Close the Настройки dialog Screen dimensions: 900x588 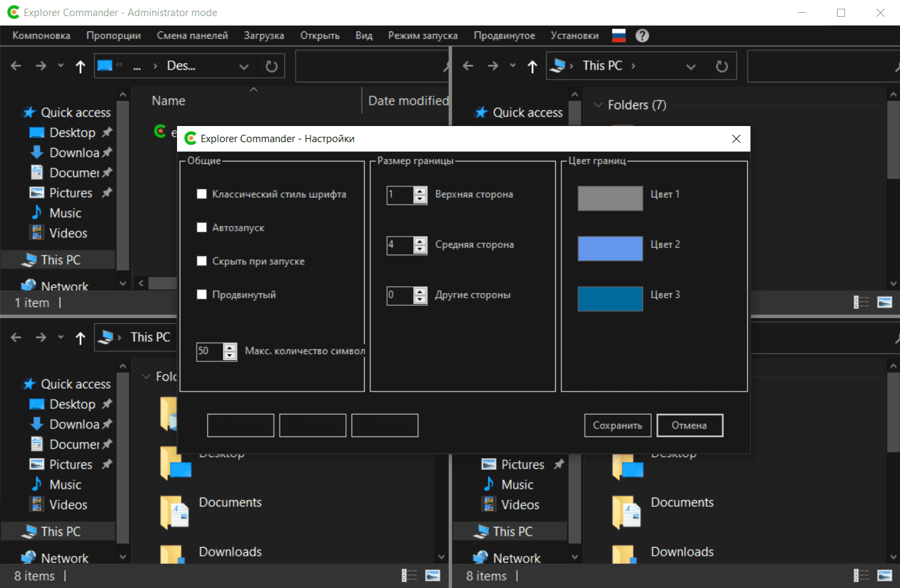point(736,139)
